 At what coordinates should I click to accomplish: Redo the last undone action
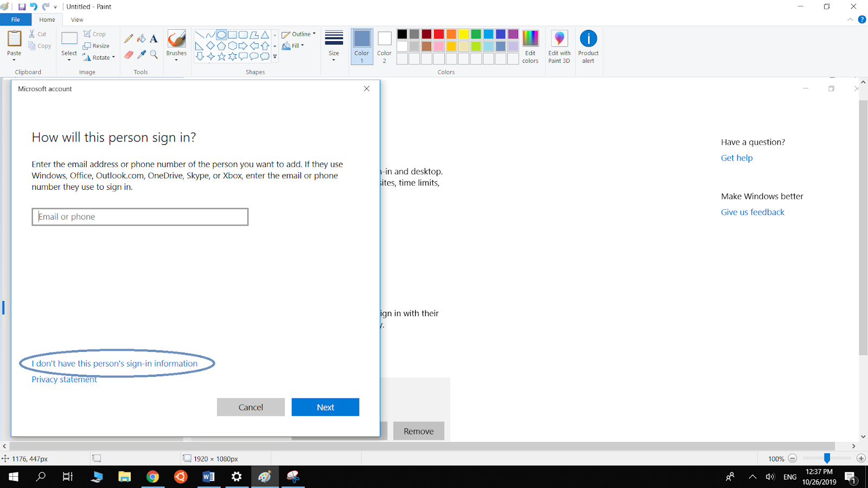[x=46, y=7]
